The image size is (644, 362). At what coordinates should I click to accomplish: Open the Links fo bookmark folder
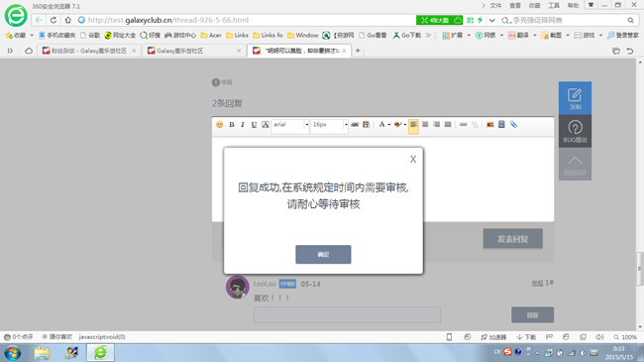click(268, 36)
